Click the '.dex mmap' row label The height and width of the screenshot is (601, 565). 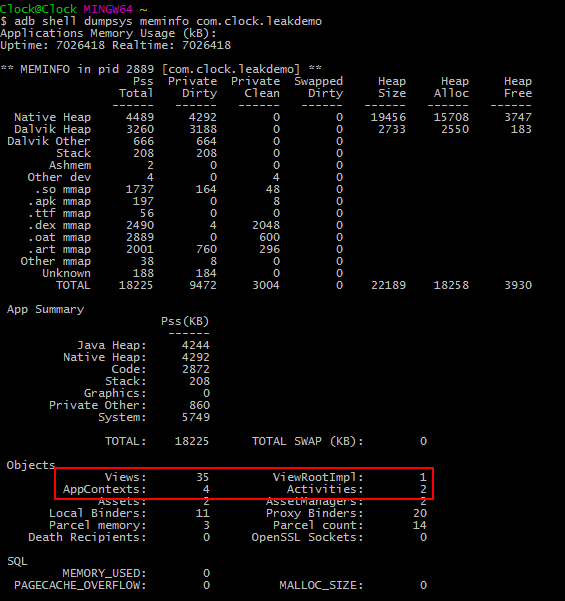click(x=59, y=225)
